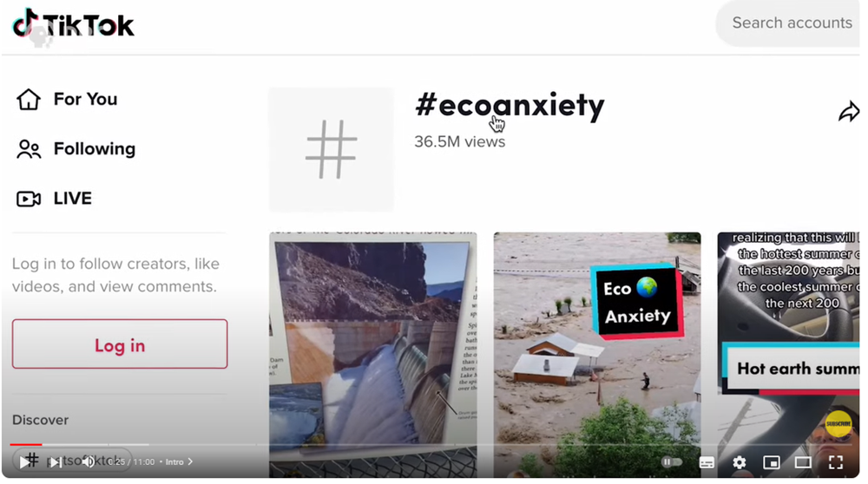Screen dimensions: 868x484
Task: Enter full screen mode
Action: click(836, 462)
